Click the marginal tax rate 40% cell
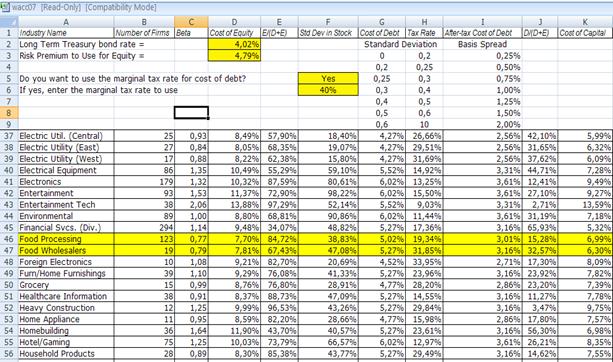Viewport: 613px width, 362px height. click(x=328, y=90)
